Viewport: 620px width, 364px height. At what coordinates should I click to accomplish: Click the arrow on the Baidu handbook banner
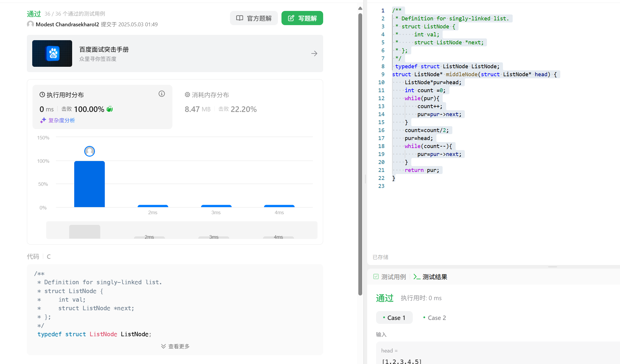[x=314, y=53]
